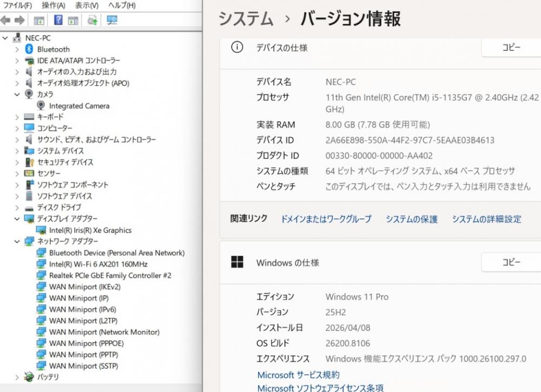
Task: Open the 操作(A) menu
Action: click(x=53, y=5)
